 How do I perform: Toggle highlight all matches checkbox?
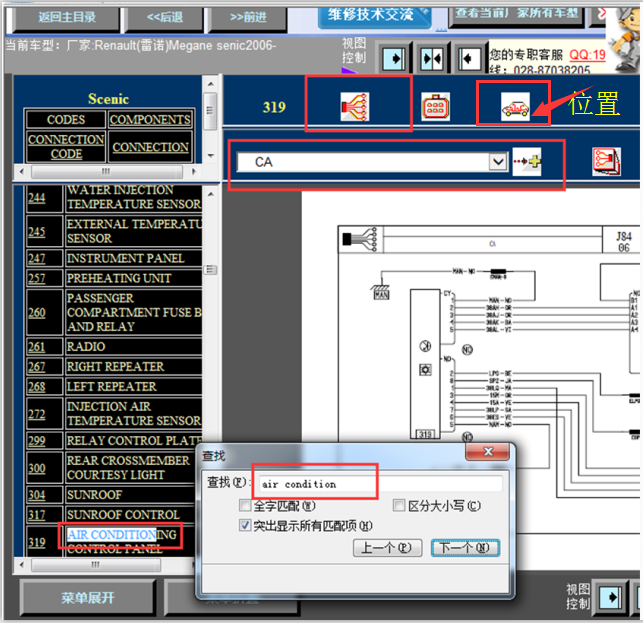(x=245, y=525)
